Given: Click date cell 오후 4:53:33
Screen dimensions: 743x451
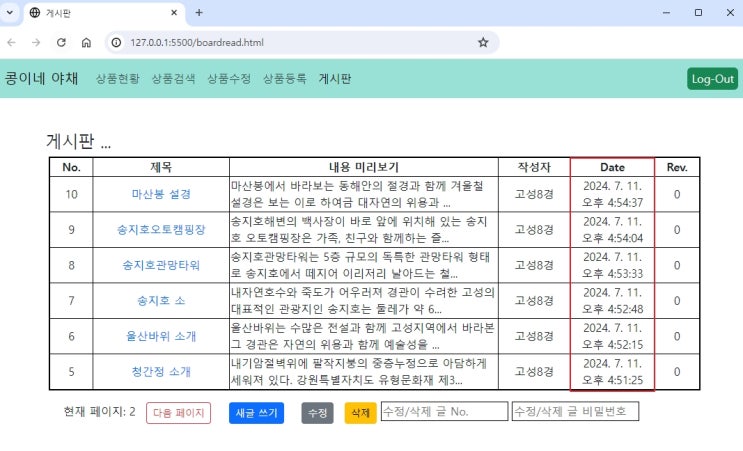Looking at the screenshot, I should point(612,265).
